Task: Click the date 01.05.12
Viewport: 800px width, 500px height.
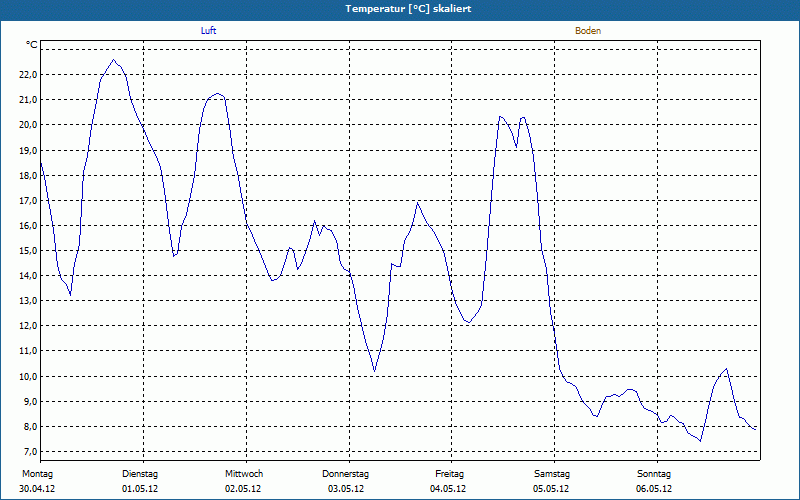Action: pos(140,489)
